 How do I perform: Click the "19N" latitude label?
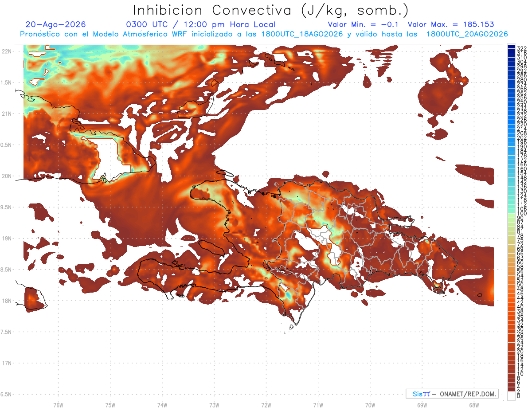(7, 239)
